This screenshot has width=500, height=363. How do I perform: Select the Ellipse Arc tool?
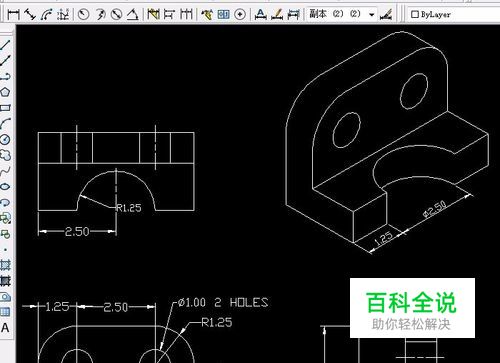click(5, 202)
